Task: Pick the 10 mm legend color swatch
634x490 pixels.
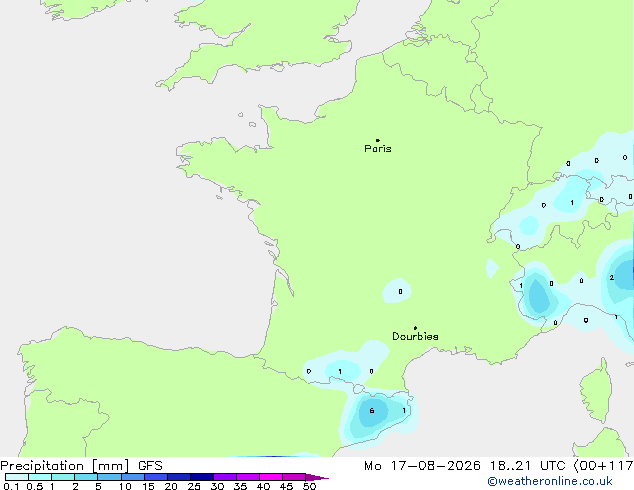Action: [132, 477]
